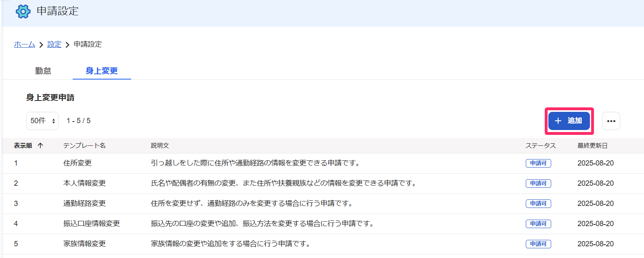Image resolution: width=644 pixels, height=258 pixels.
Task: Click the 申請可 badge for 住所変更
Action: coord(538,163)
